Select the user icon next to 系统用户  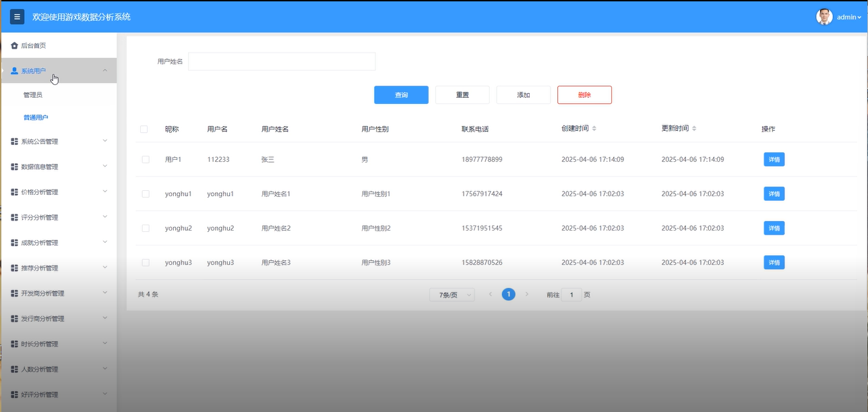(x=13, y=70)
